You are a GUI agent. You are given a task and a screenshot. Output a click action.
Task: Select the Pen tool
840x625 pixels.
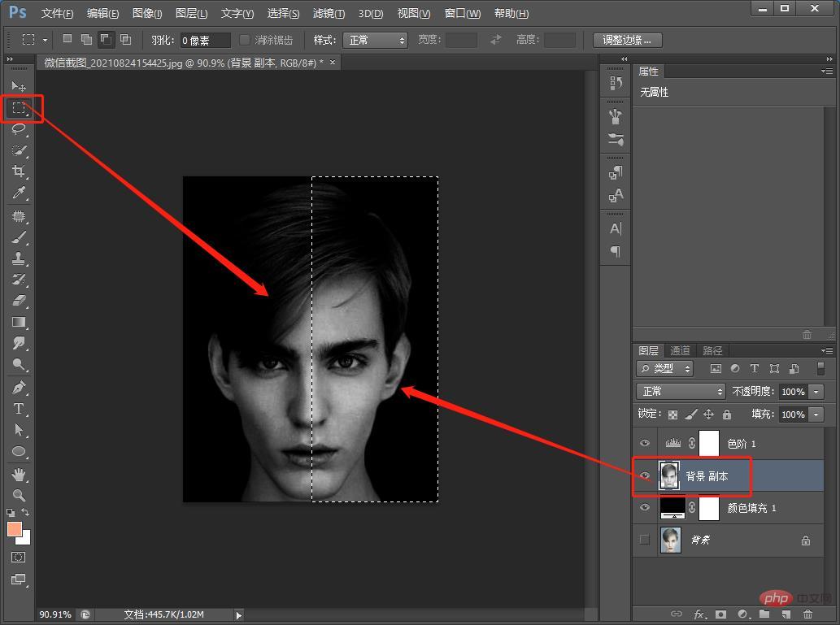[x=19, y=388]
